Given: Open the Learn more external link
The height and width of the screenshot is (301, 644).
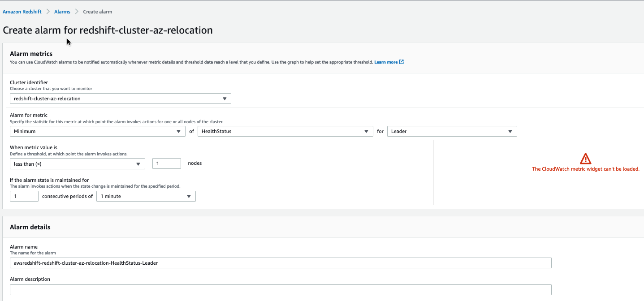Looking at the screenshot, I should (386, 62).
